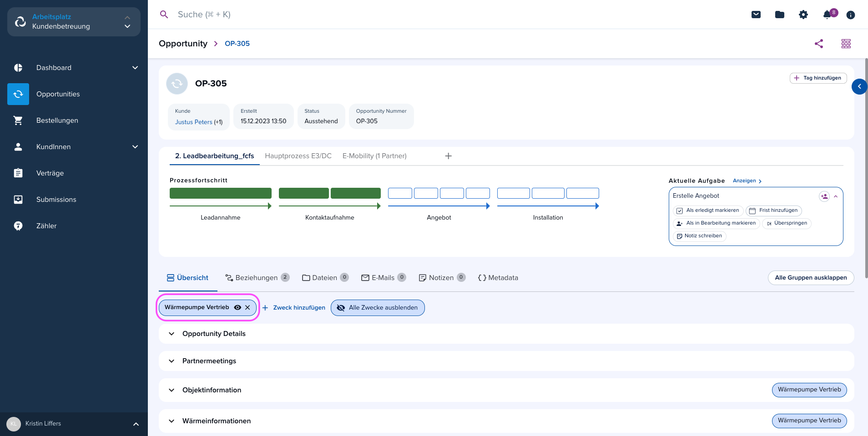This screenshot has height=436, width=868.
Task: Click the search magnifier icon
Action: coord(164,15)
